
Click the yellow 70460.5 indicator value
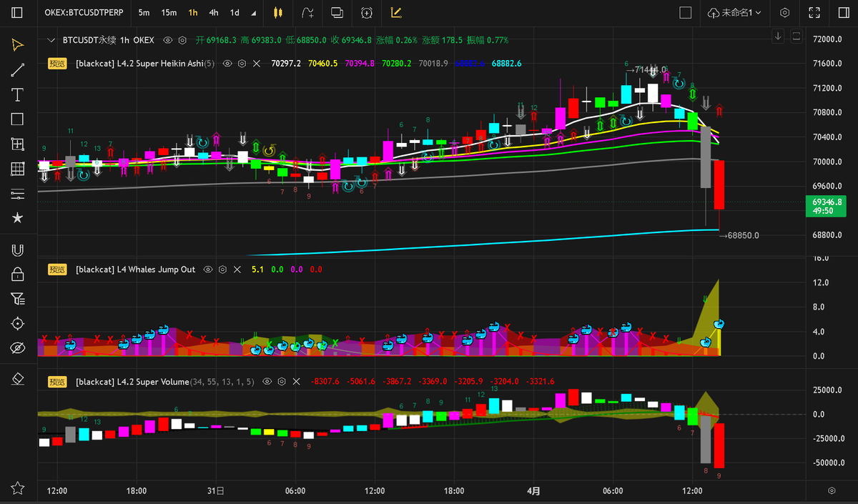point(322,64)
